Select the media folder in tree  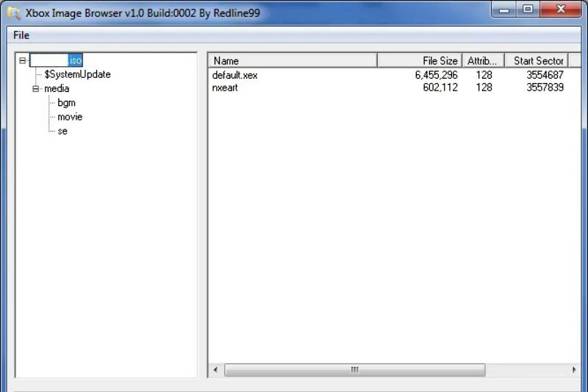click(x=57, y=89)
